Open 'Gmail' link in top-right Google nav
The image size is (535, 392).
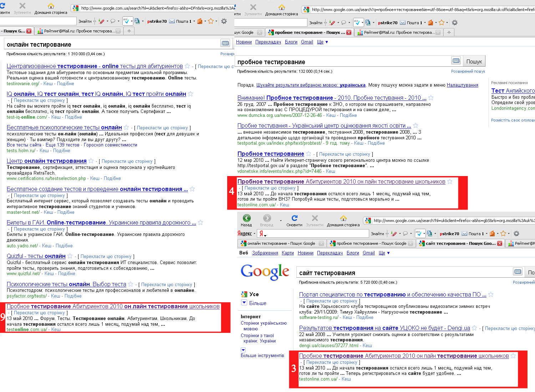point(307,42)
